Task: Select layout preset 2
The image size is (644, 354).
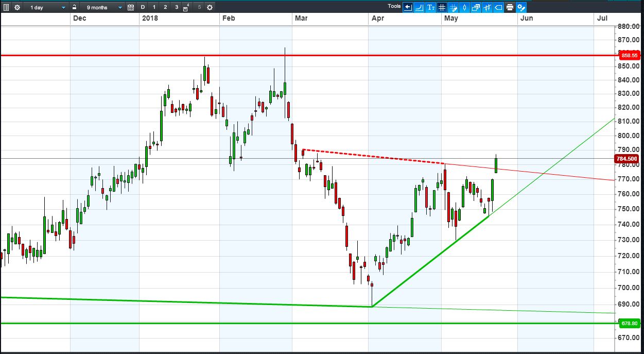Action: tap(165, 7)
